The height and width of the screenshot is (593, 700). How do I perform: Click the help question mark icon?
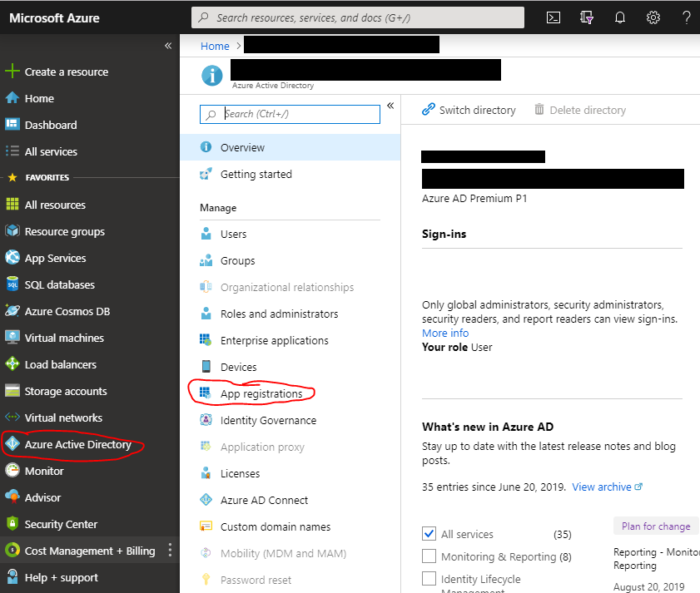click(x=687, y=17)
